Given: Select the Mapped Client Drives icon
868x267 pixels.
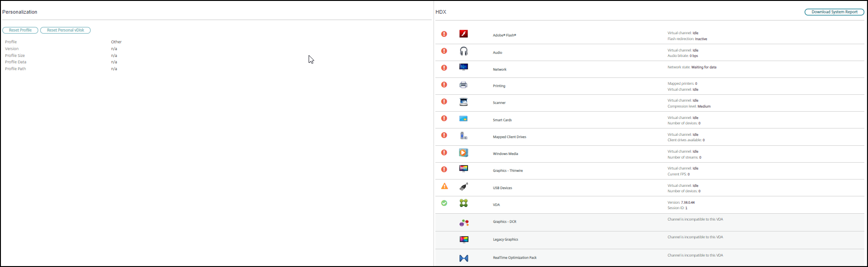Looking at the screenshot, I should click(464, 135).
